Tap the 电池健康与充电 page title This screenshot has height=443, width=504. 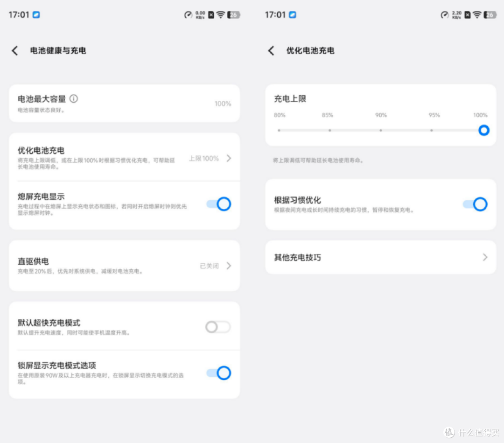58,50
